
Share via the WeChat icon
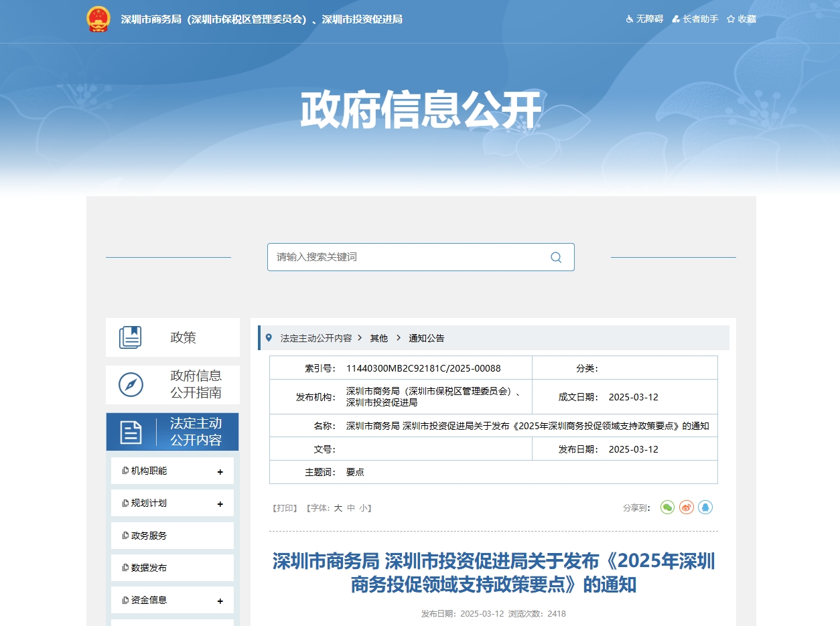[667, 507]
